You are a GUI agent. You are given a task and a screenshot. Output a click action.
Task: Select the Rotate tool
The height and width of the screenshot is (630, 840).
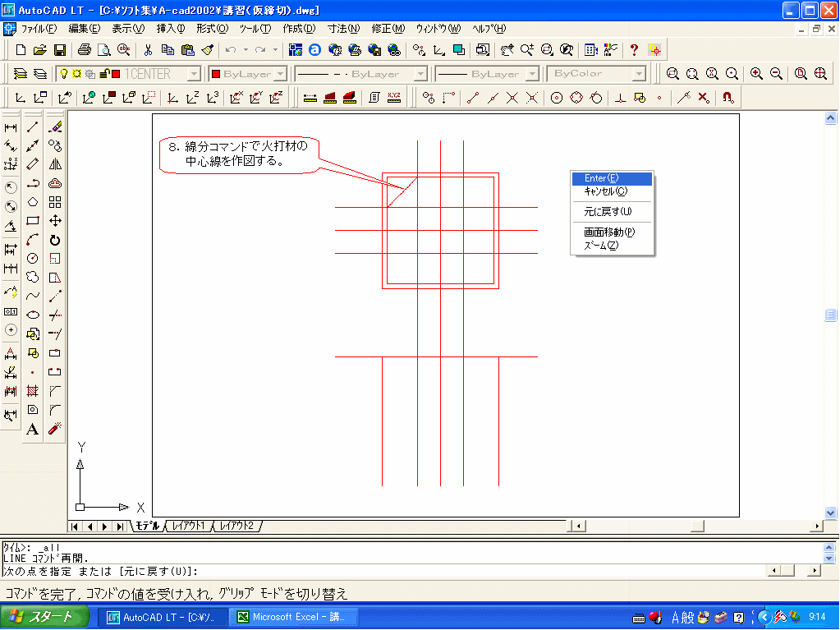[55, 240]
